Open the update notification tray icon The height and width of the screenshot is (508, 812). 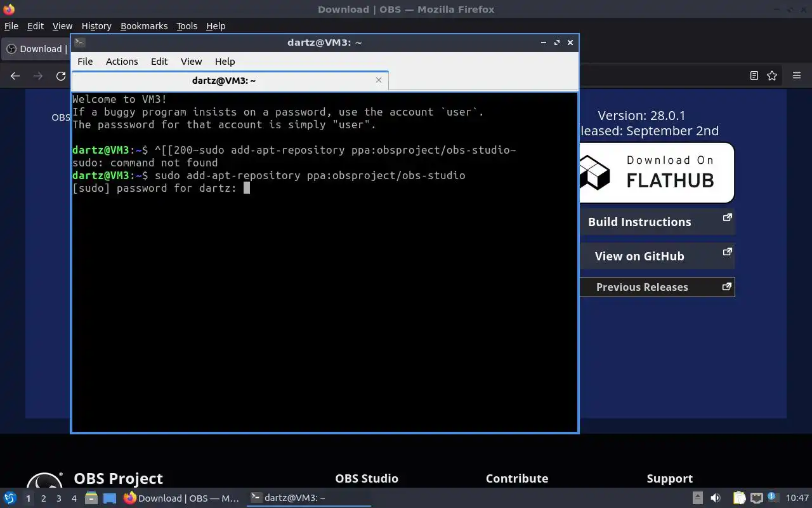click(x=773, y=497)
